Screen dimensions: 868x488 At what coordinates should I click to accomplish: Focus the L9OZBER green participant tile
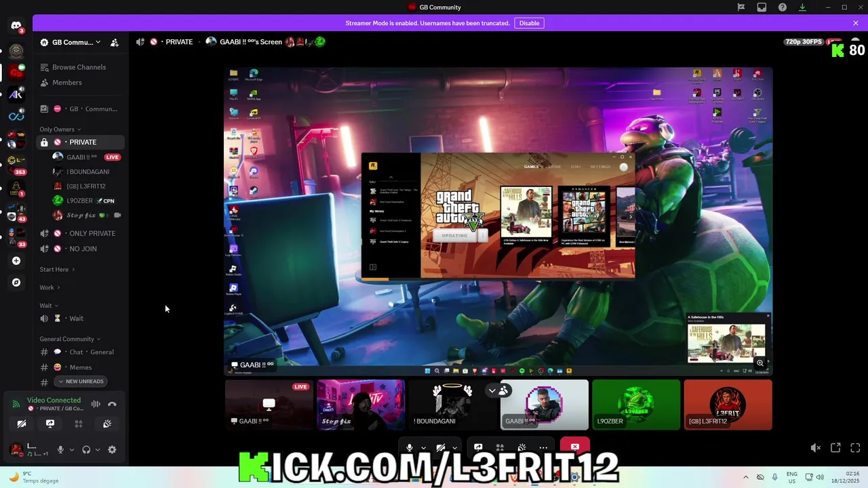pyautogui.click(x=636, y=405)
